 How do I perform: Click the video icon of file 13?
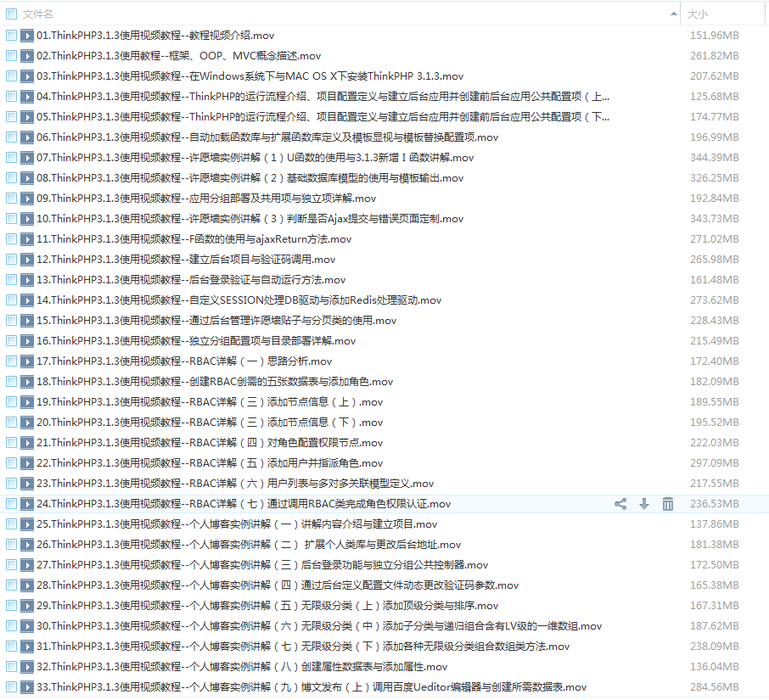27,280
